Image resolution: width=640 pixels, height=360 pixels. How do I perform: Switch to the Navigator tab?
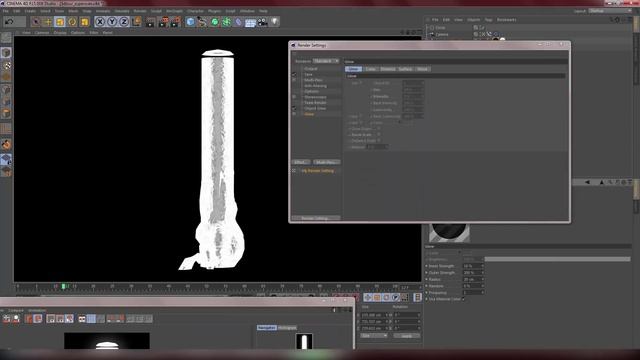(267, 328)
